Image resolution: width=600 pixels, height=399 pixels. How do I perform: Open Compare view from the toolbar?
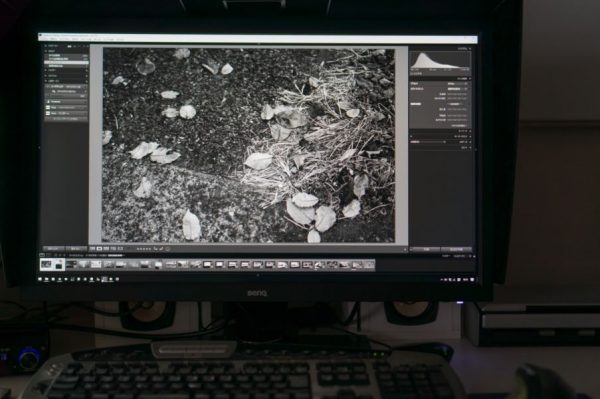106,249
